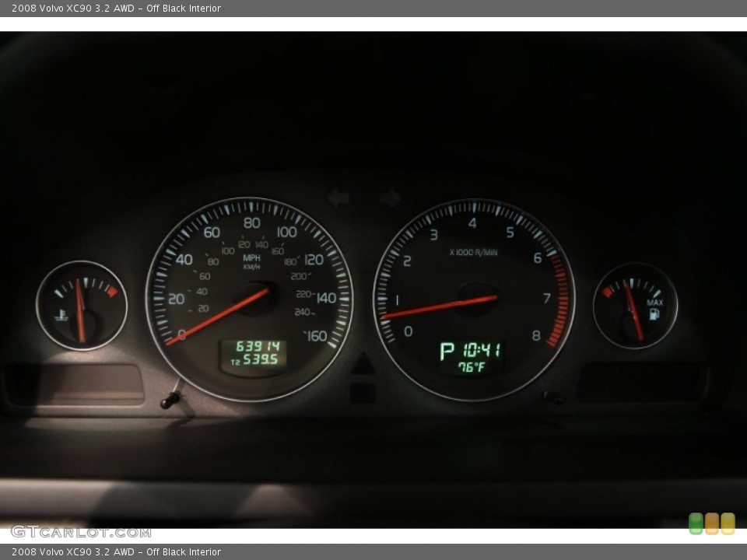
Task: Click the clock reading 10:41
Action: (x=482, y=351)
